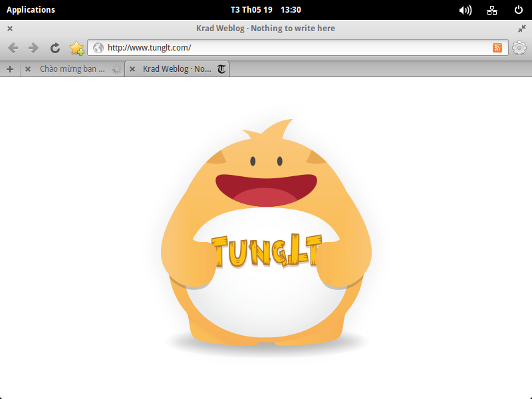The height and width of the screenshot is (399, 532).
Task: Reload the current page
Action: click(x=55, y=48)
